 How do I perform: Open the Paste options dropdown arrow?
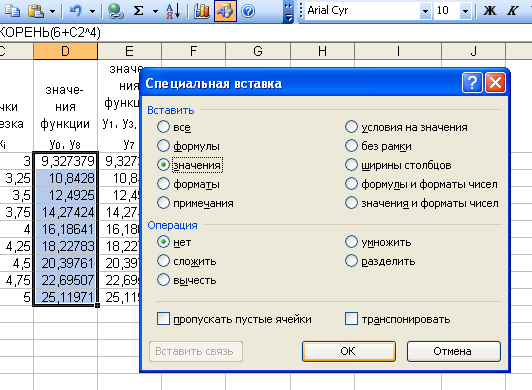(52, 11)
